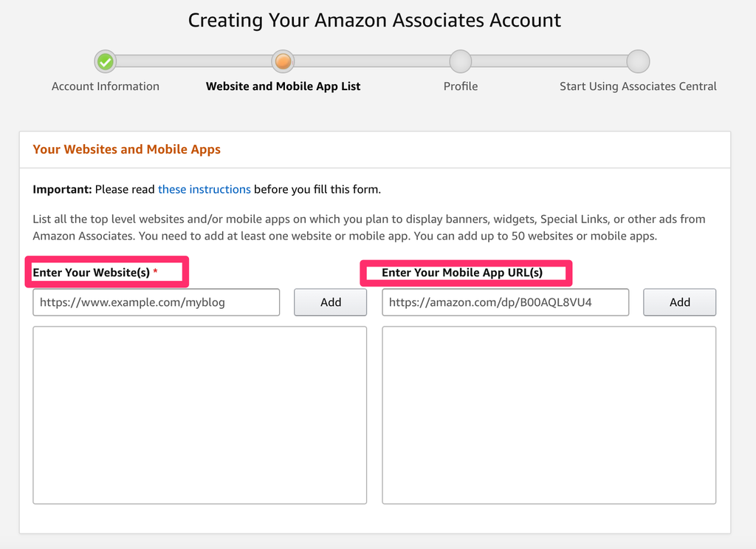Select the Profile step label
756x549 pixels.
point(460,86)
